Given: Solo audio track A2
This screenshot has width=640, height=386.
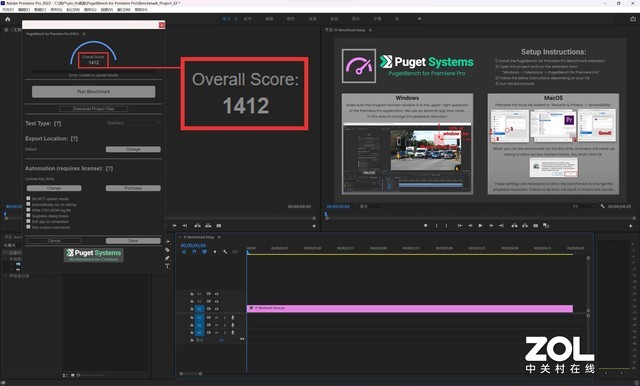Looking at the screenshot, I should (x=224, y=325).
